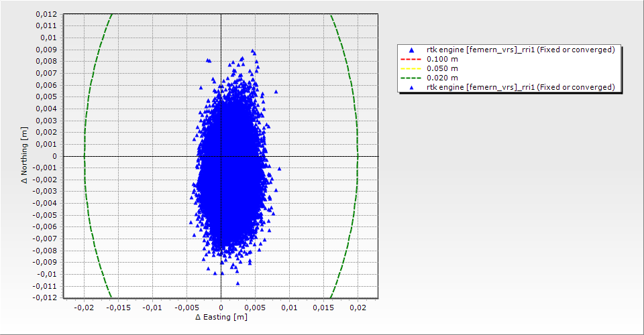Click the Δ Easting [m] axis title
The height and width of the screenshot is (335, 644).
221,317
